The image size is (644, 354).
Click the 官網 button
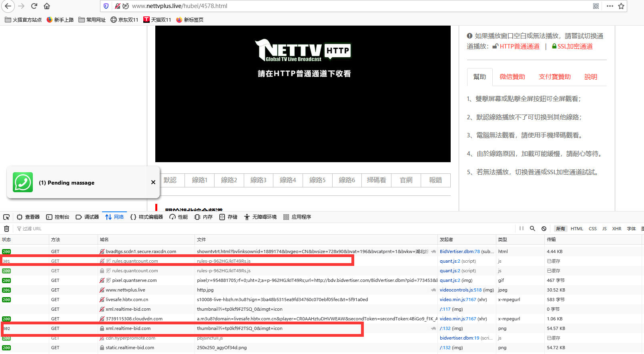(x=406, y=180)
